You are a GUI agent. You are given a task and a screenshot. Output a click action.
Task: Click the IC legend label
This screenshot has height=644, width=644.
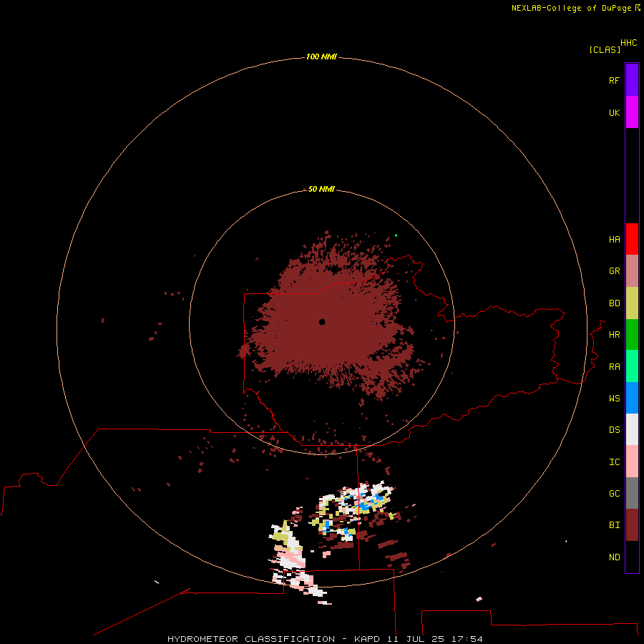(615, 462)
